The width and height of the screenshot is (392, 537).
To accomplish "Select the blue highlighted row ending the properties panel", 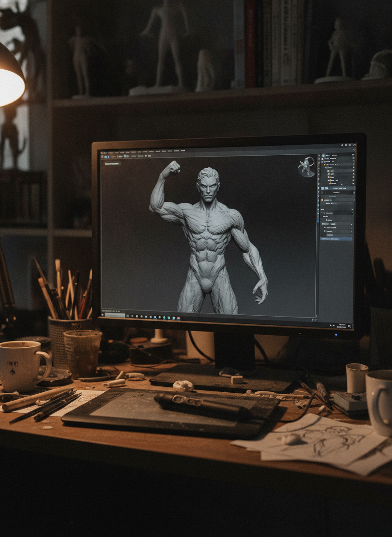I will 336,239.
